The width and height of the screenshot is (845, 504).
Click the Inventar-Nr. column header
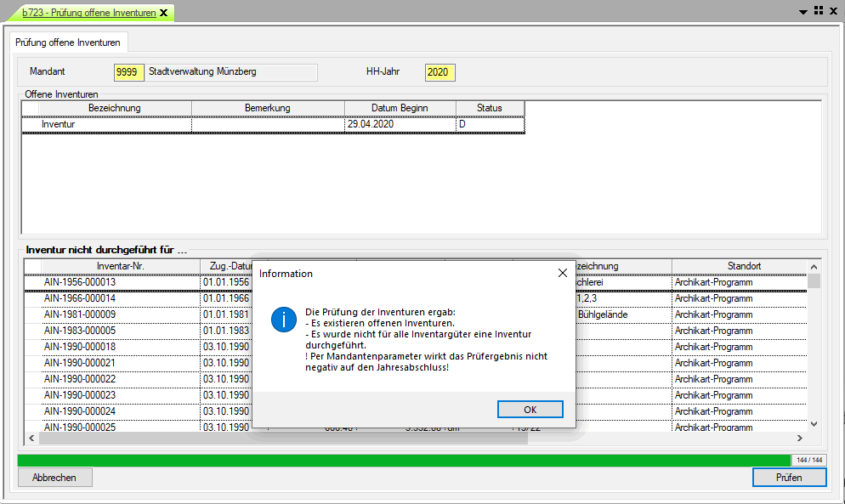[x=120, y=266]
